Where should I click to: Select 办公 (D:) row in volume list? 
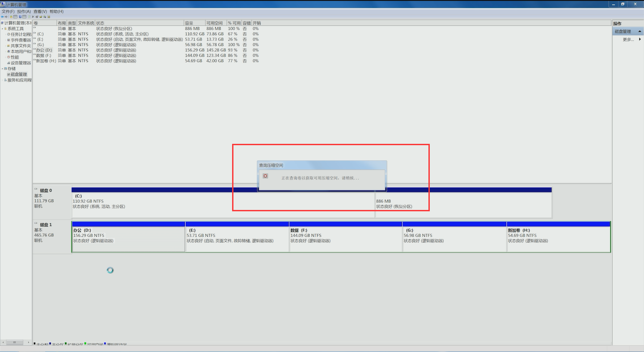coord(146,50)
